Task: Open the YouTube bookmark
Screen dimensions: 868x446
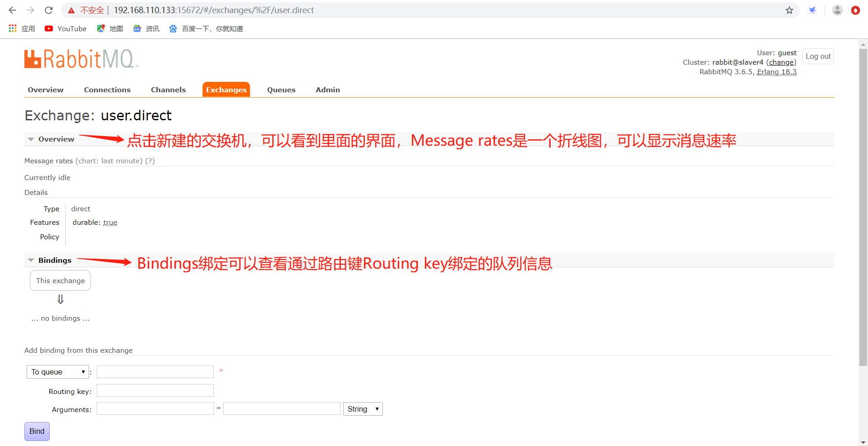Action: click(65, 28)
